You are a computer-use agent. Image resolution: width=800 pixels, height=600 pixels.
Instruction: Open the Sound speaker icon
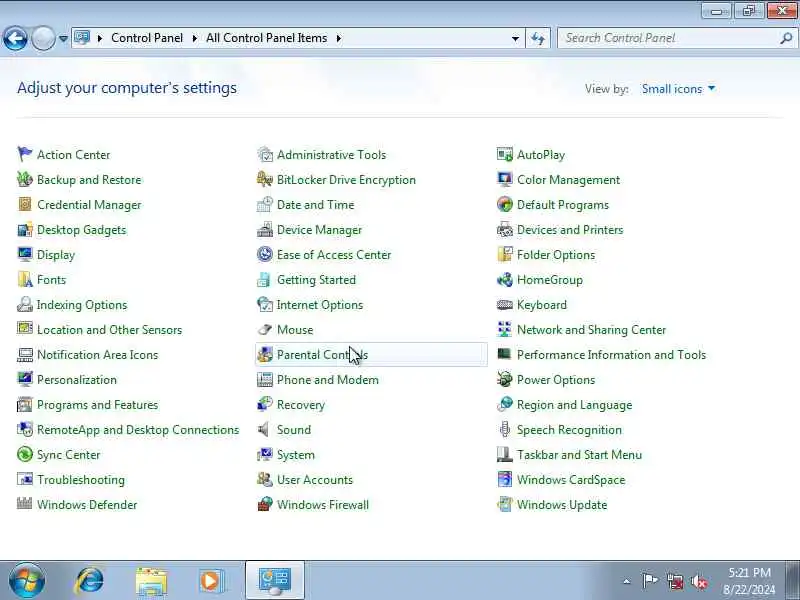click(264, 429)
